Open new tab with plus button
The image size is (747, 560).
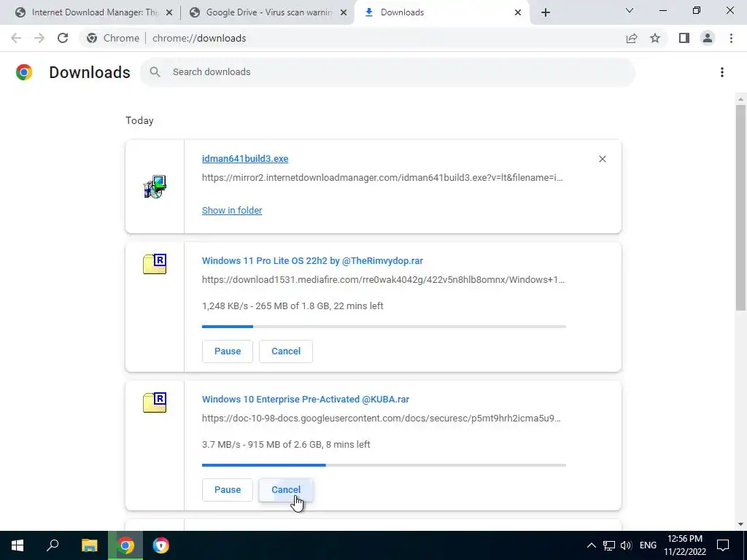546,12
